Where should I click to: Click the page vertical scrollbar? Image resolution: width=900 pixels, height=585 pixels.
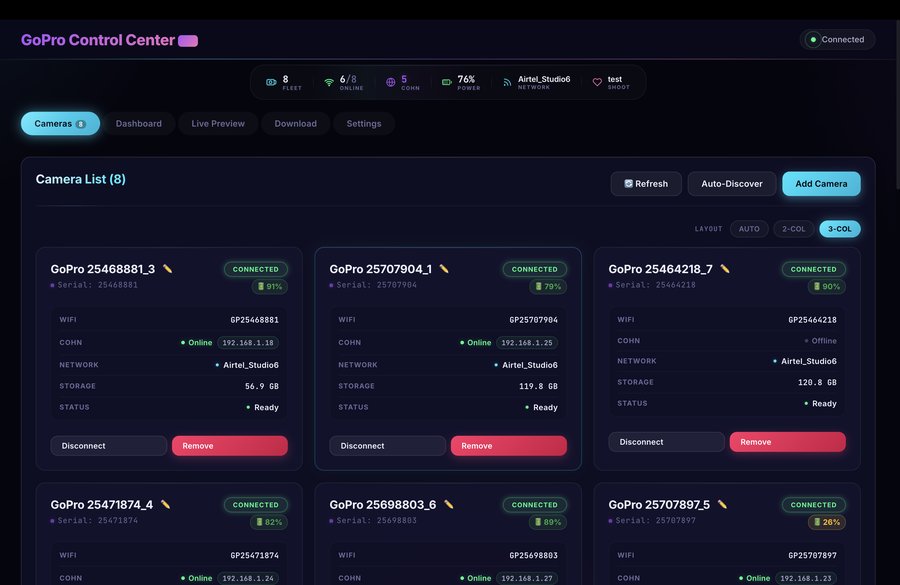(x=897, y=103)
